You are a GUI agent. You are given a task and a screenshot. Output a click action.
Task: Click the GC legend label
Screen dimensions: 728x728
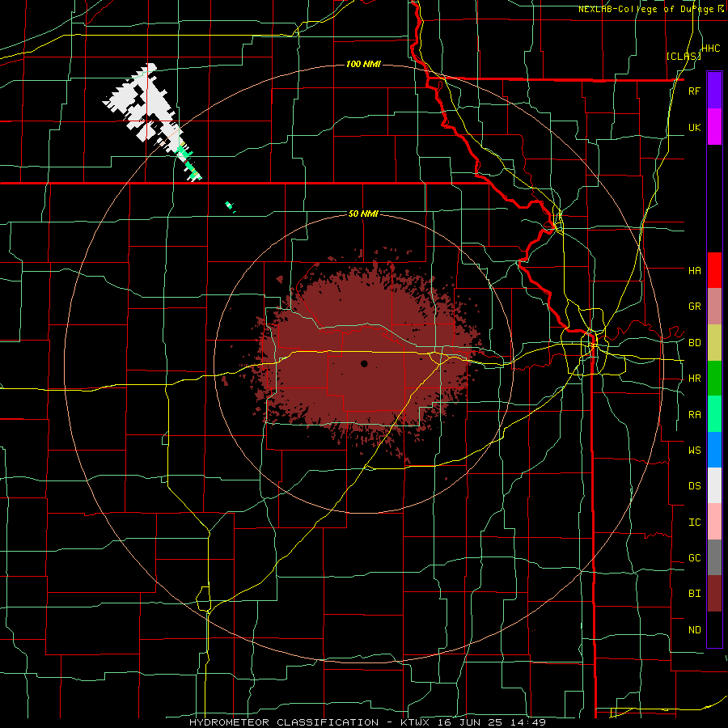coord(694,557)
